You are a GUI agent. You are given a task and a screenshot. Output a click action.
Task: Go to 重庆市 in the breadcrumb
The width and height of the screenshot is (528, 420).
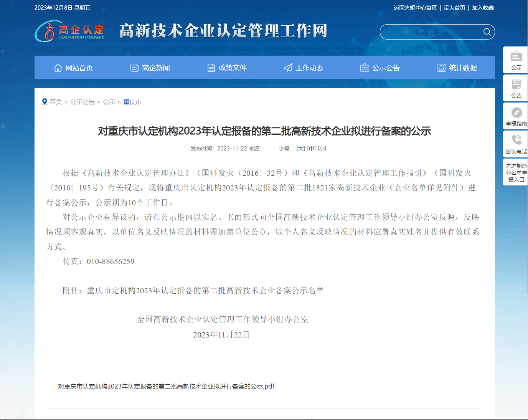(132, 102)
